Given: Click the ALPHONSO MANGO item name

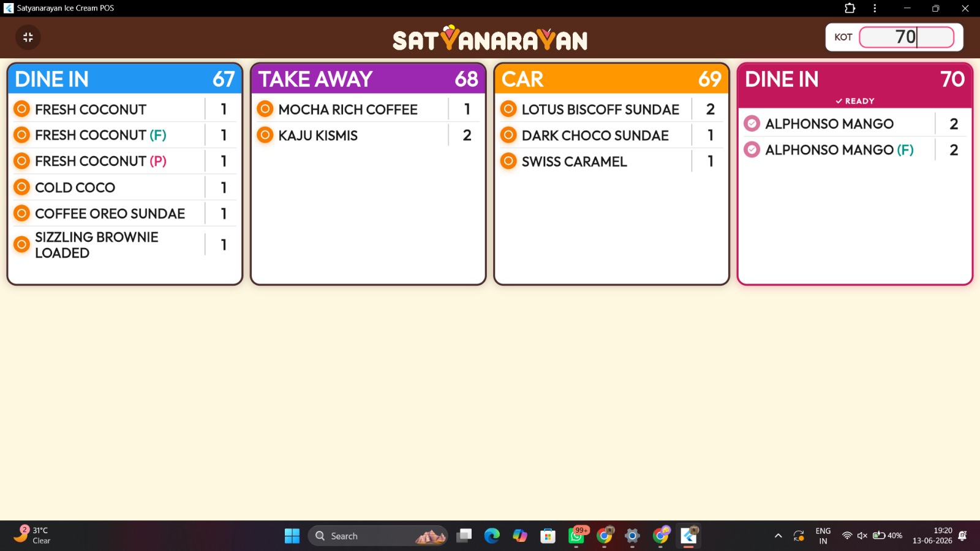Looking at the screenshot, I should click(829, 124).
